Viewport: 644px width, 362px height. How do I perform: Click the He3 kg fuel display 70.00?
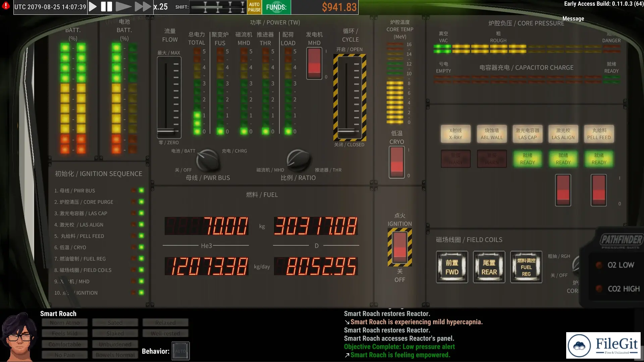(207, 226)
